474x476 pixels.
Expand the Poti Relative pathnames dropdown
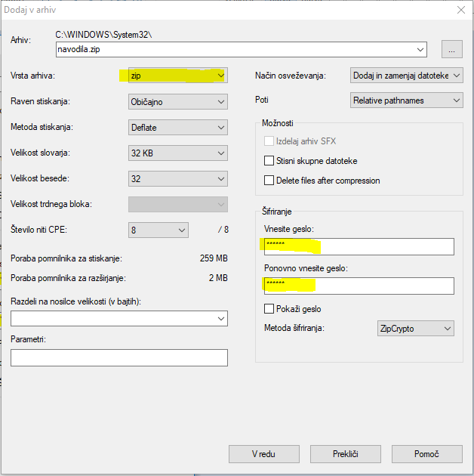[x=407, y=100]
